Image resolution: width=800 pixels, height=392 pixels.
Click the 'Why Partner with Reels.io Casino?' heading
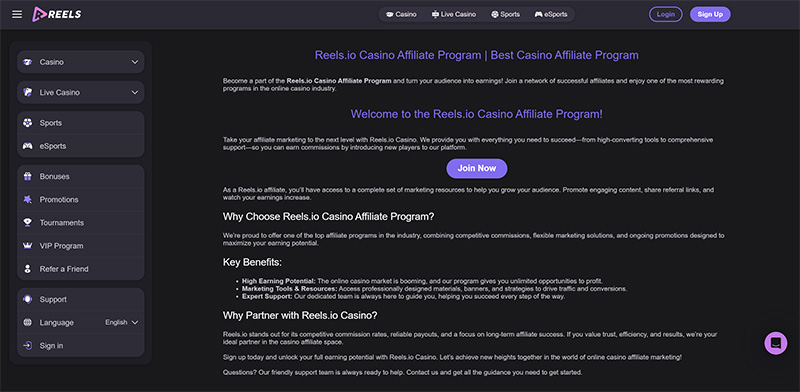[x=300, y=315]
